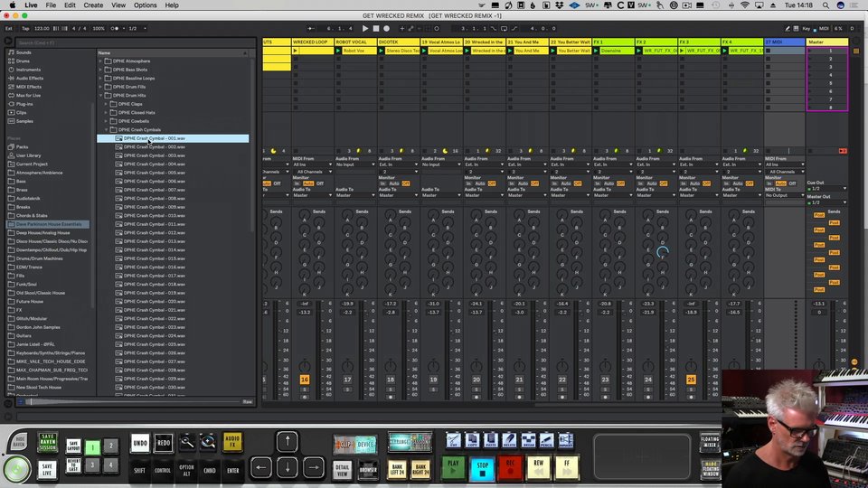Click the DETAIL VIEW button
868x488 pixels.
point(342,470)
